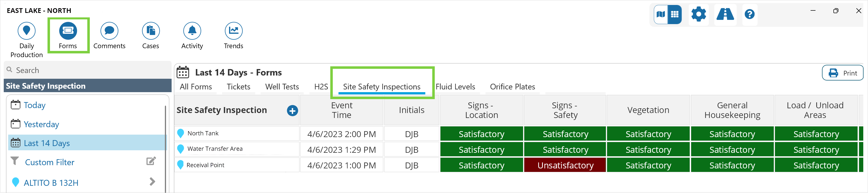Open the Activity bell icon
Image resolution: width=868 pixels, height=193 pixels.
(x=192, y=31)
